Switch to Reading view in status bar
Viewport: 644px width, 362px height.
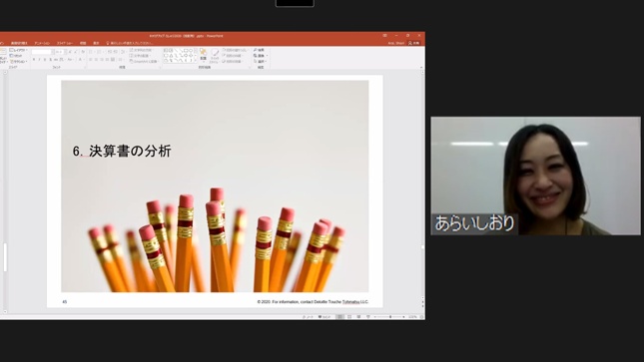click(358, 317)
